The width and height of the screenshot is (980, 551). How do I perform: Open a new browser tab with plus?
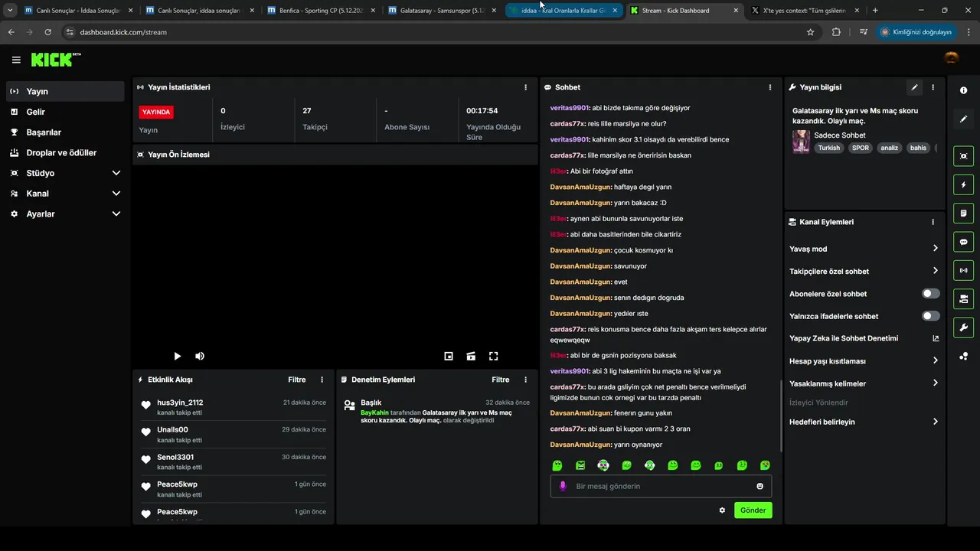(875, 11)
